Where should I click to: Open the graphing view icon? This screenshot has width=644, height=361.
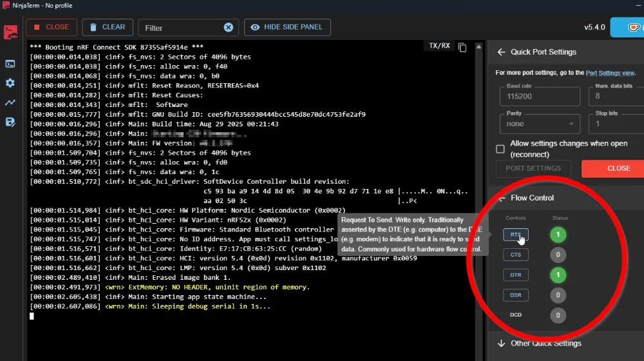10,102
